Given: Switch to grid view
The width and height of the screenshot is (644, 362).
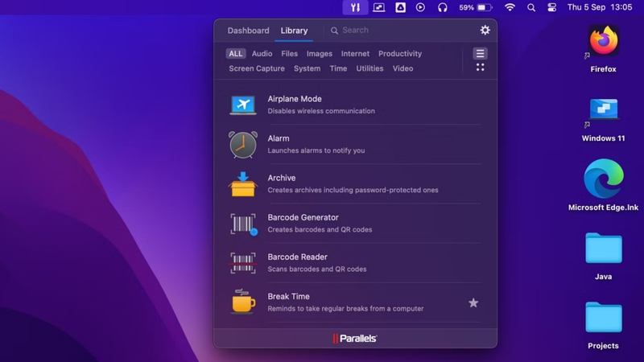Looking at the screenshot, I should coord(480,68).
